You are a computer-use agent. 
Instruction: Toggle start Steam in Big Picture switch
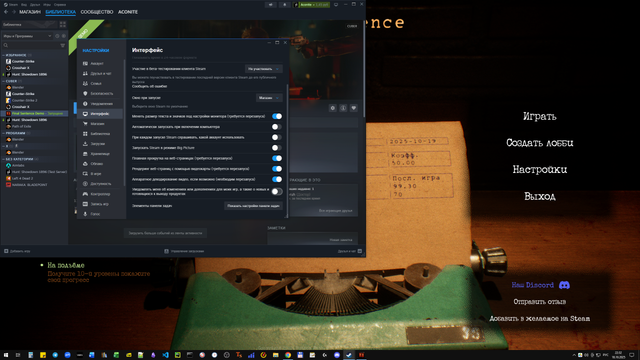[x=277, y=148]
